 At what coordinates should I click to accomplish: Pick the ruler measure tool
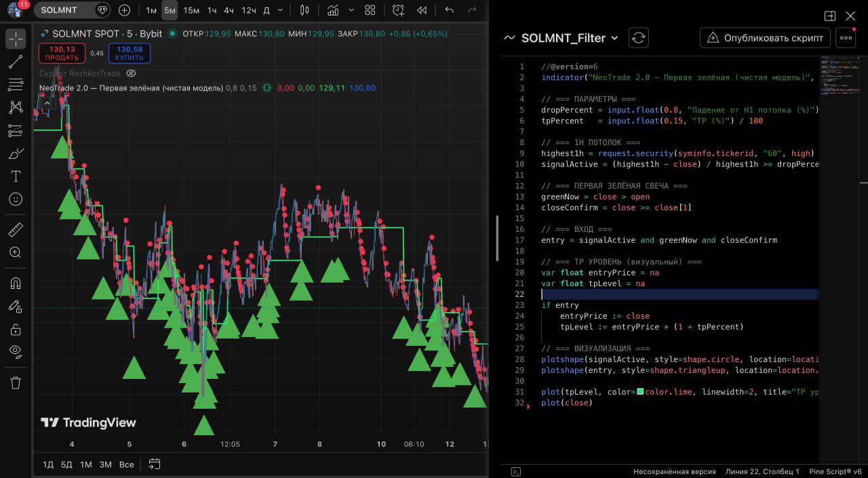click(x=16, y=230)
